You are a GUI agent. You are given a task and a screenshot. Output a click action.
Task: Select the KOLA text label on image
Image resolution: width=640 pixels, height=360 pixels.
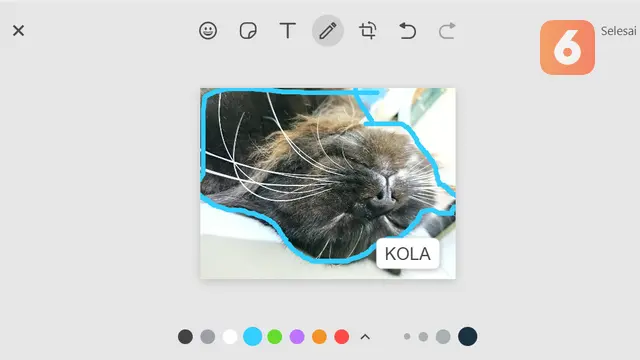(408, 254)
